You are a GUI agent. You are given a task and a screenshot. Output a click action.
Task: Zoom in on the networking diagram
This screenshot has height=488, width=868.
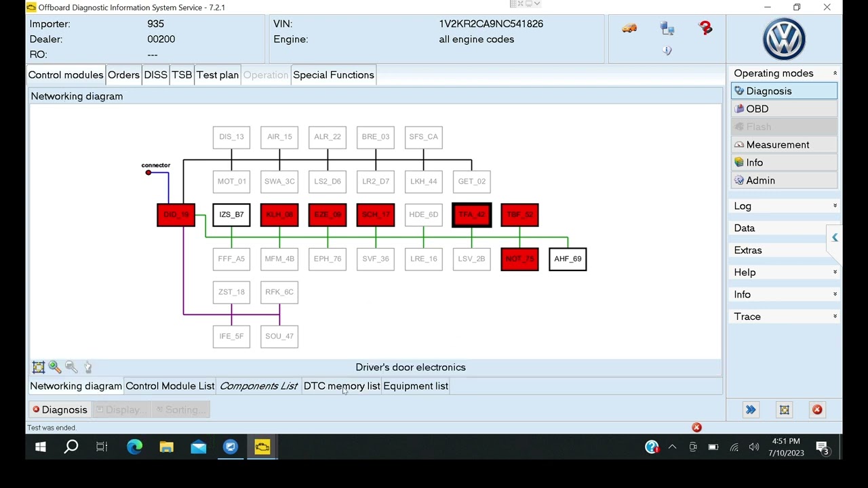point(55,367)
